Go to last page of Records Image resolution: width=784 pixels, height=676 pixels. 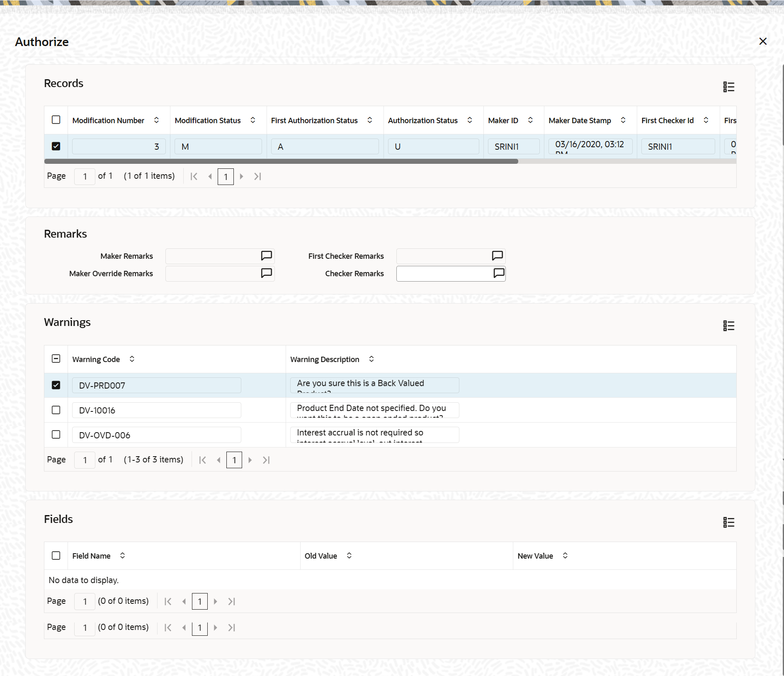pyautogui.click(x=257, y=176)
